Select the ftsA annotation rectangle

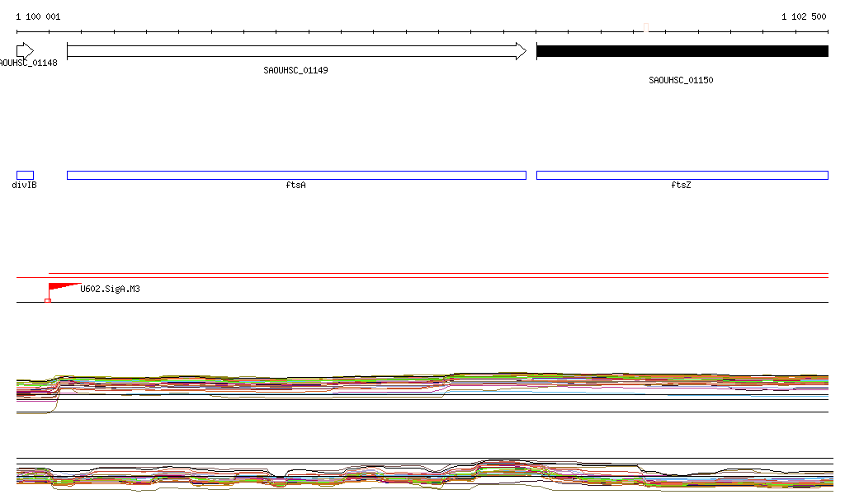click(295, 175)
